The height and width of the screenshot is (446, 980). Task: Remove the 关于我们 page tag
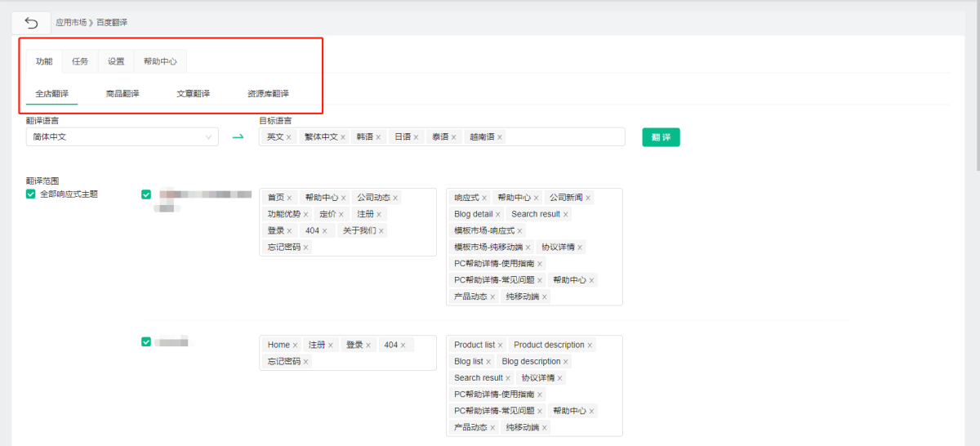[x=381, y=231]
